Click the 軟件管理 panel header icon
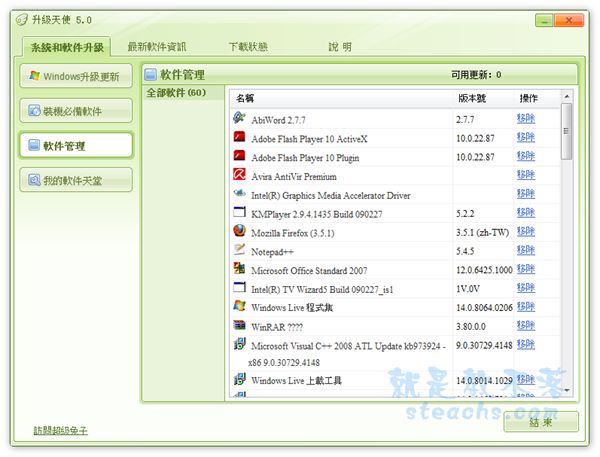The width and height of the screenshot is (600, 457). coord(151,74)
